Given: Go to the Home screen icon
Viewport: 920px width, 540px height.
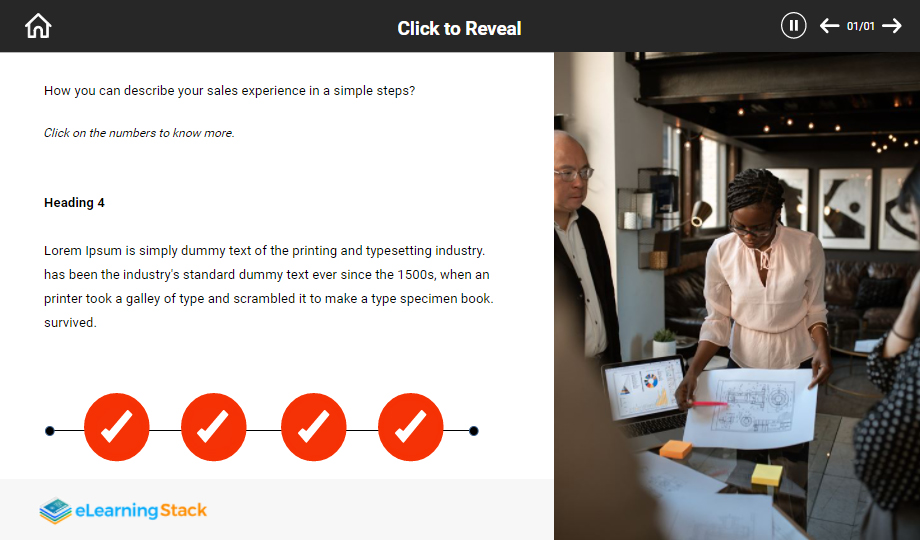Looking at the screenshot, I should 38,26.
